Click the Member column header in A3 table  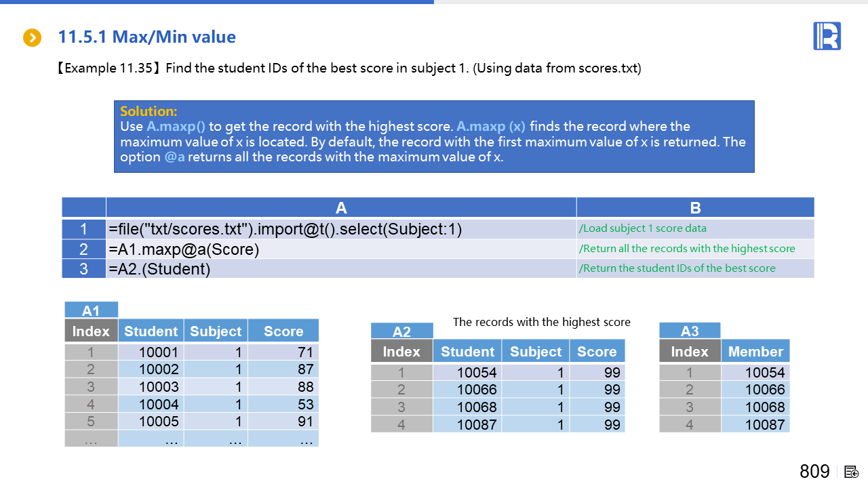point(755,352)
